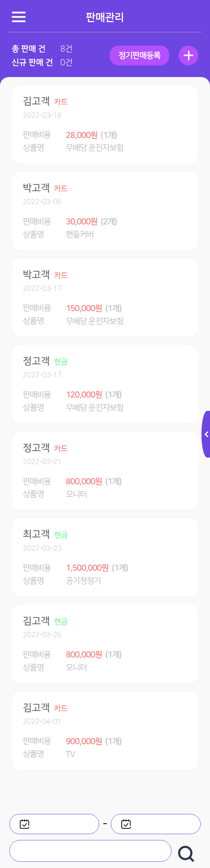Tap the plus icon to add sale

[x=189, y=56]
